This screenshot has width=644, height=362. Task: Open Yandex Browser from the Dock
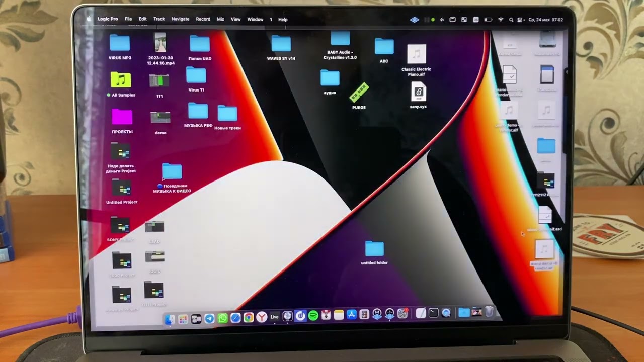(262, 317)
